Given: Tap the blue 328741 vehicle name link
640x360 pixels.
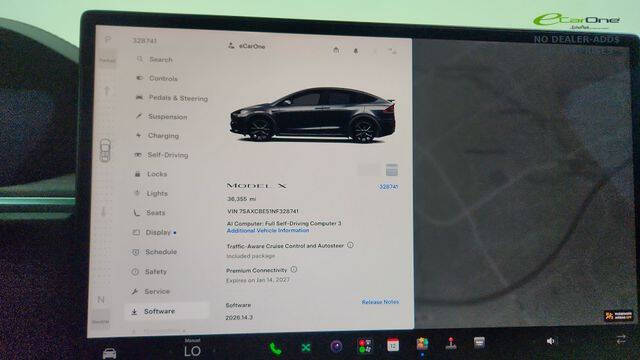Looking at the screenshot, I should coord(388,187).
